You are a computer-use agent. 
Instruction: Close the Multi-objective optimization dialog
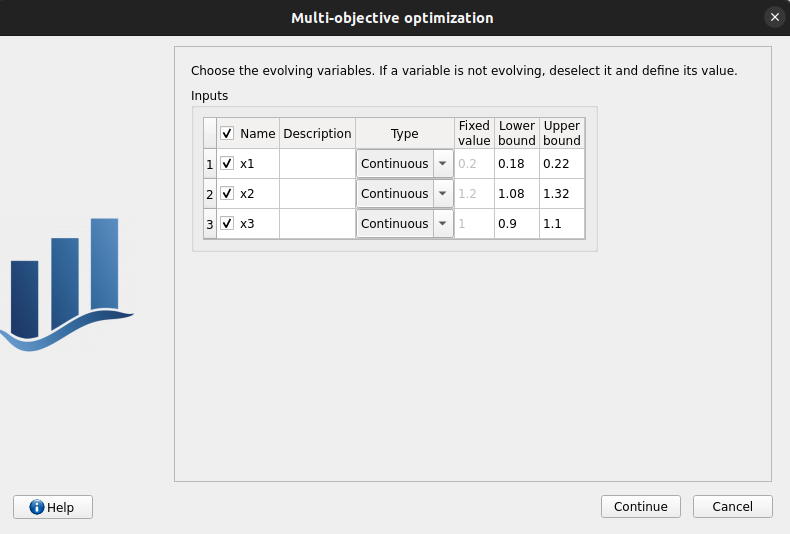(x=774, y=18)
